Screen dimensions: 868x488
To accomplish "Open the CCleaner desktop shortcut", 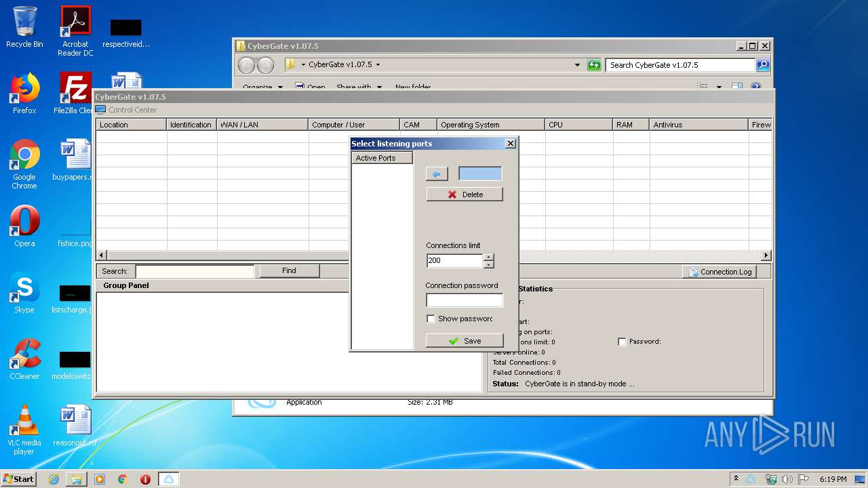I will coord(24,359).
